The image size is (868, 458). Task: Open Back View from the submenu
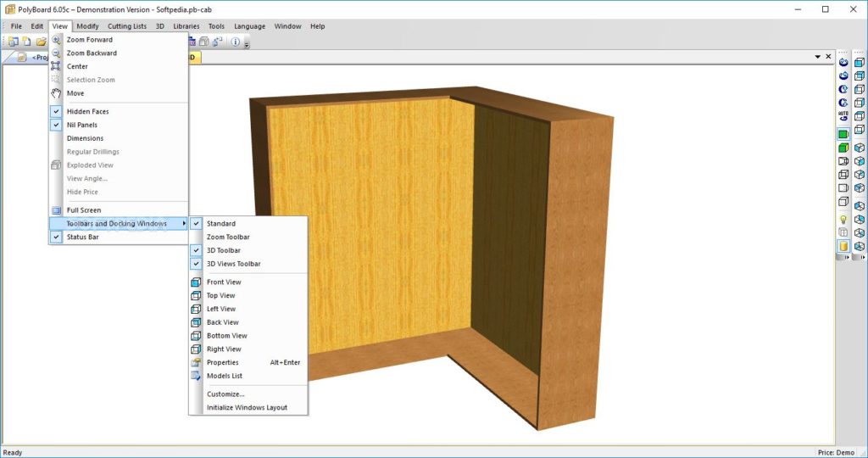(248, 321)
